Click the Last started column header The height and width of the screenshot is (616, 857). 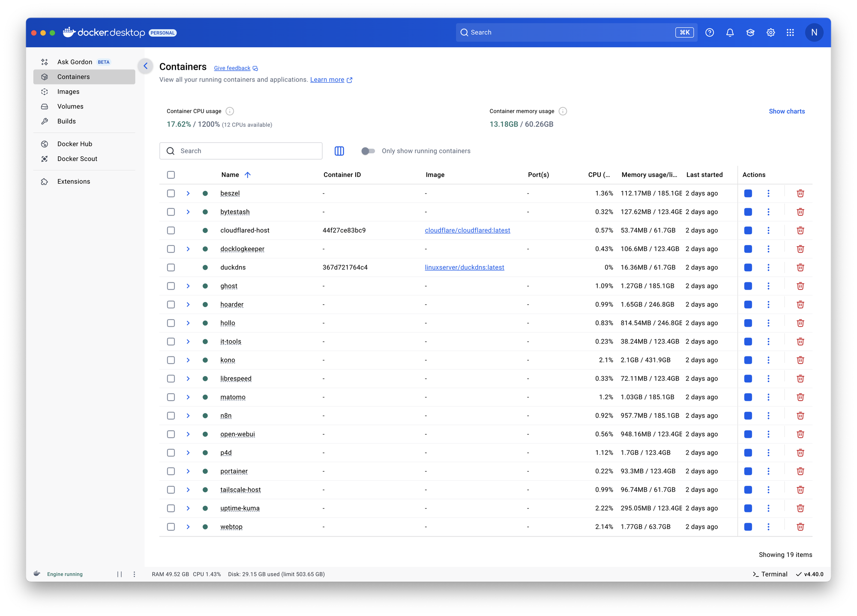coord(704,175)
